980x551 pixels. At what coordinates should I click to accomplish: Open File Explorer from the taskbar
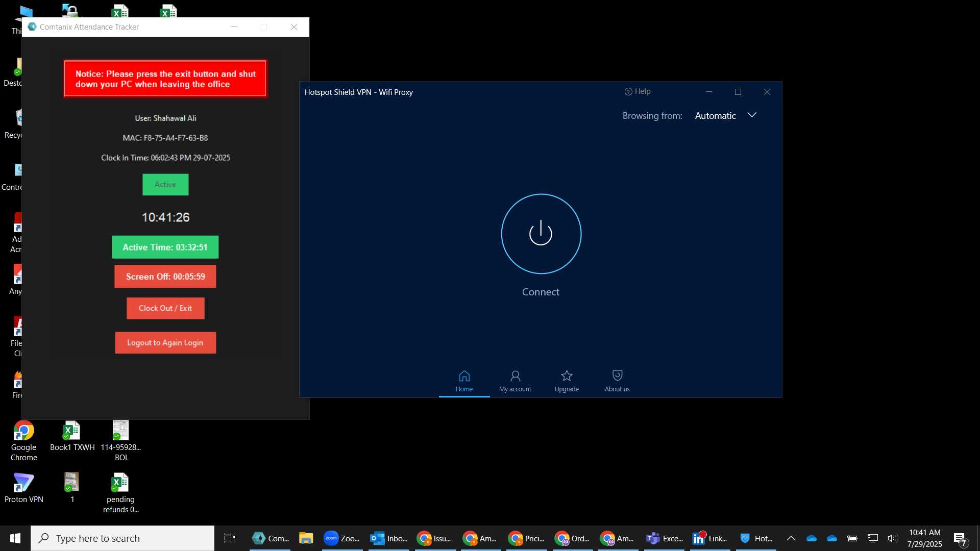coord(306,538)
